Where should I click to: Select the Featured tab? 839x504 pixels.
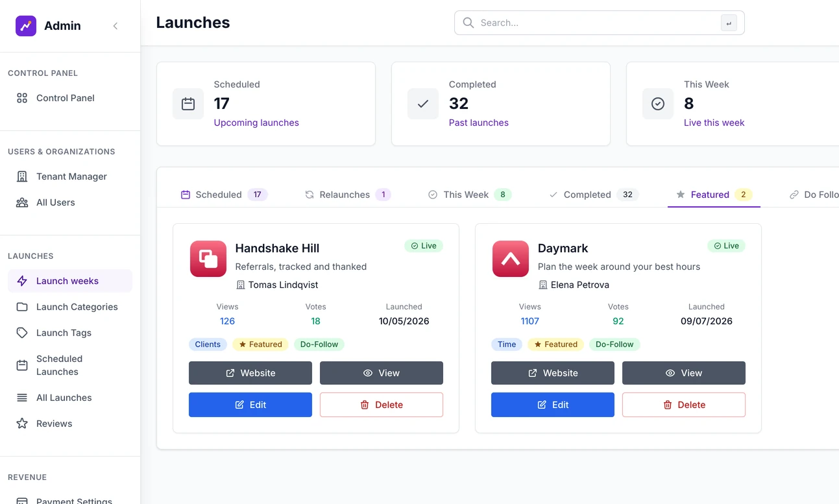pyautogui.click(x=714, y=195)
